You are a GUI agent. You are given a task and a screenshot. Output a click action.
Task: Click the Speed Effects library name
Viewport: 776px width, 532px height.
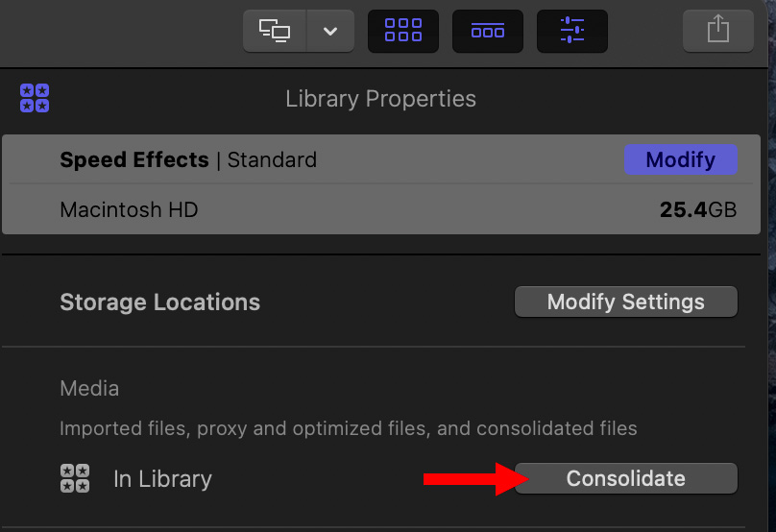coord(134,159)
